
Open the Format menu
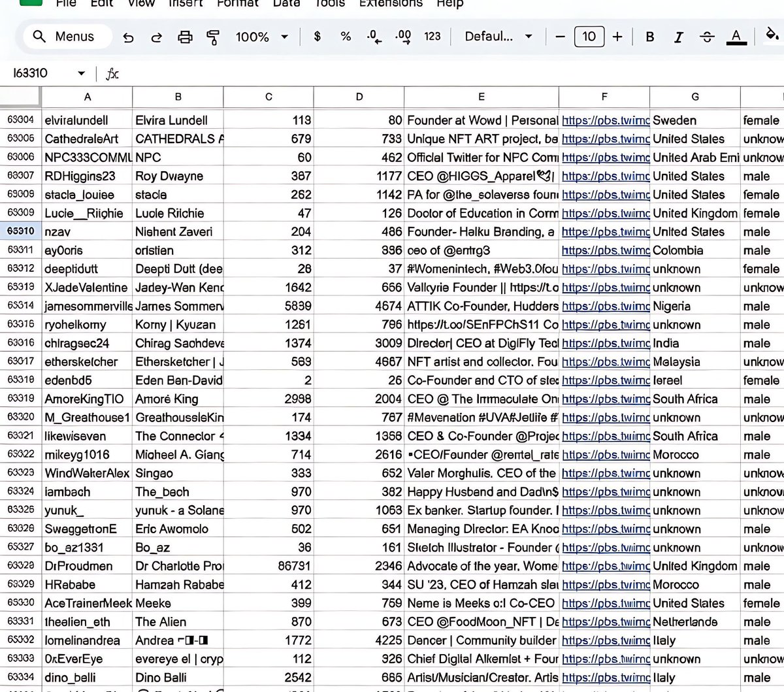click(x=238, y=3)
